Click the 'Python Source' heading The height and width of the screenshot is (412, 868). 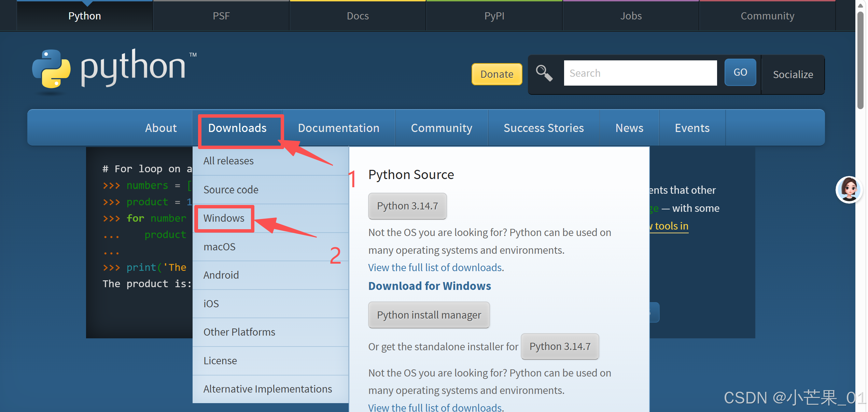pos(411,175)
